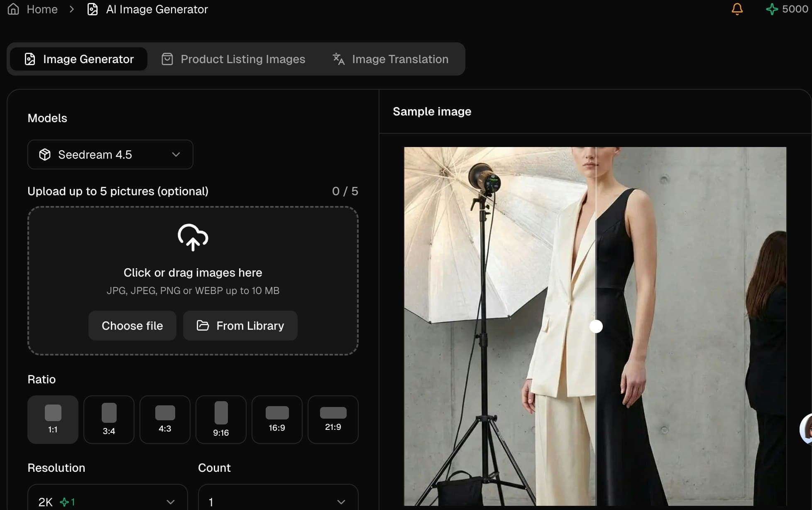812x510 pixels.
Task: Open the notification bell
Action: [737, 9]
